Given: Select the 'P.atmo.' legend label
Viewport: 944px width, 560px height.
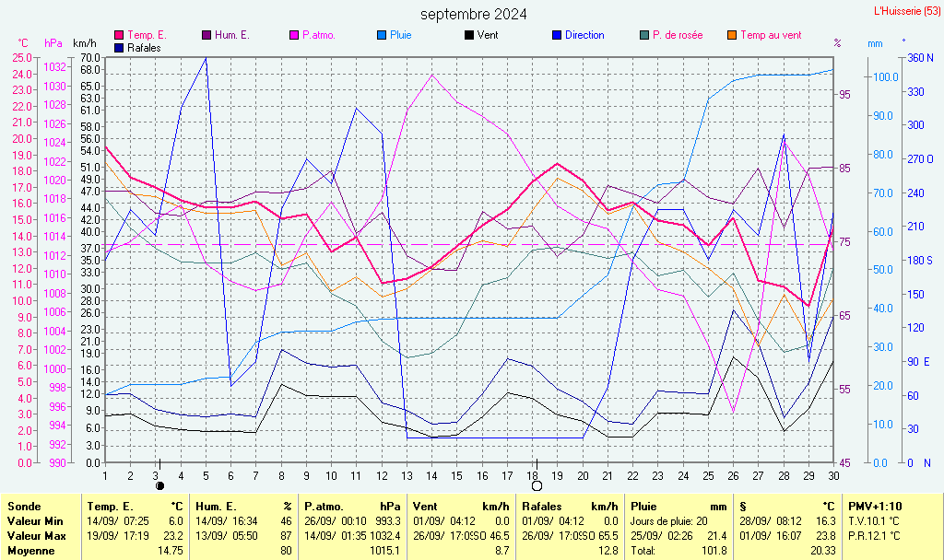Looking at the screenshot, I should pyautogui.click(x=319, y=36).
